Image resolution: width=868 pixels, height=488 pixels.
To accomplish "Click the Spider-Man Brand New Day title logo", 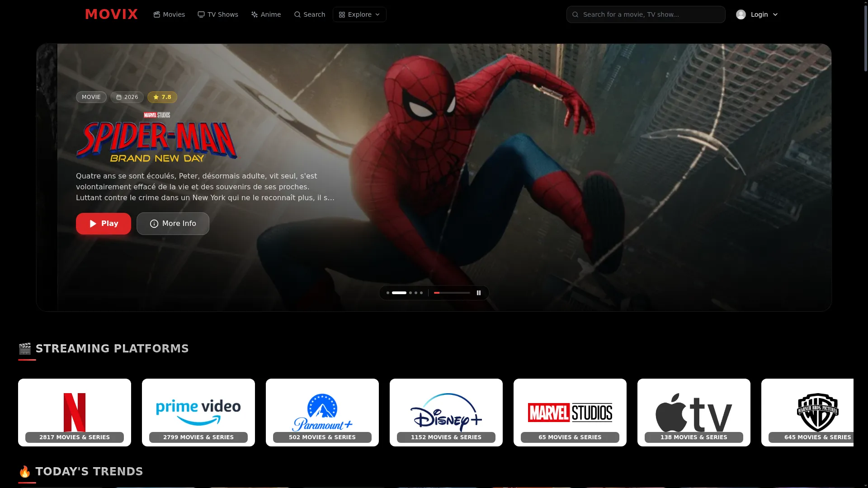I will (156, 137).
